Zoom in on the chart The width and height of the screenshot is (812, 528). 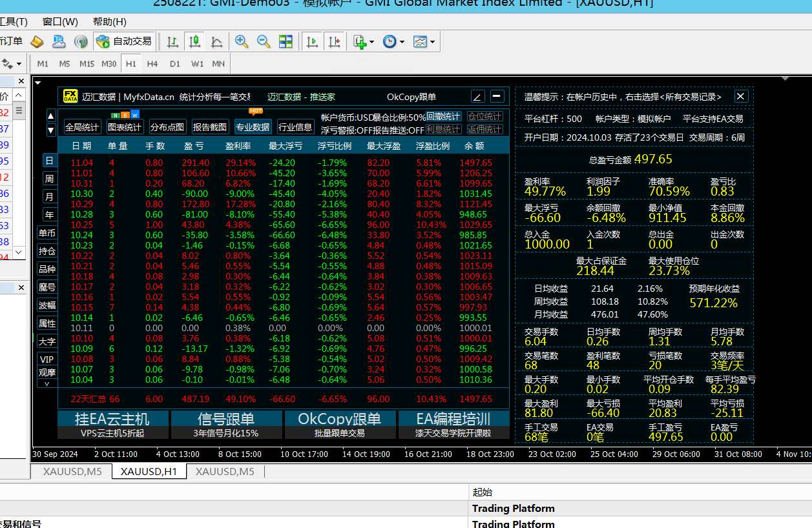[x=242, y=42]
